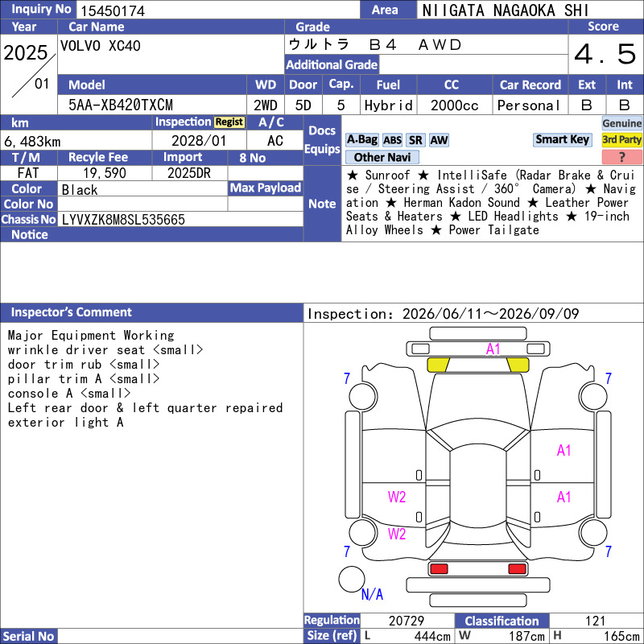This screenshot has height=644, width=644.
Task: Select the year 2025 value
Action: point(26,52)
